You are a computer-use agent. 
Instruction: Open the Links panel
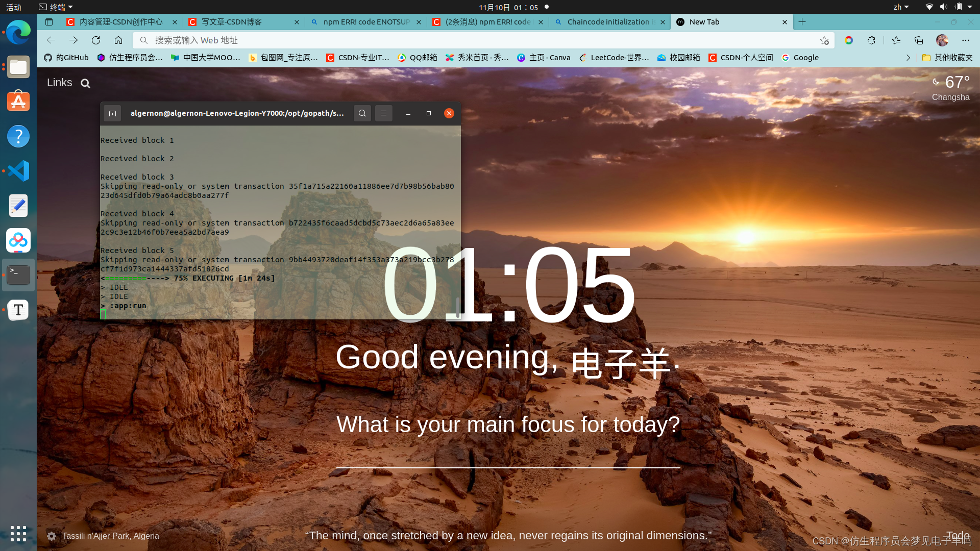pos(59,83)
